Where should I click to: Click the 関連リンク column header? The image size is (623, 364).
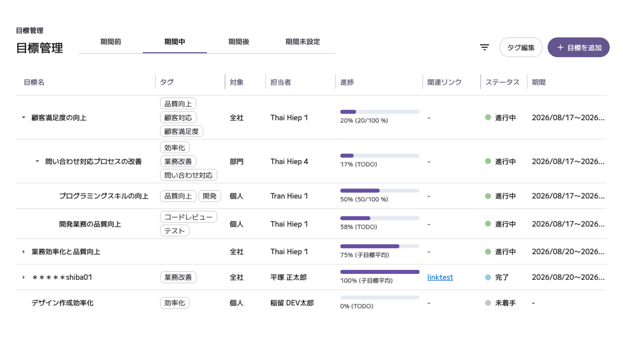click(x=445, y=82)
